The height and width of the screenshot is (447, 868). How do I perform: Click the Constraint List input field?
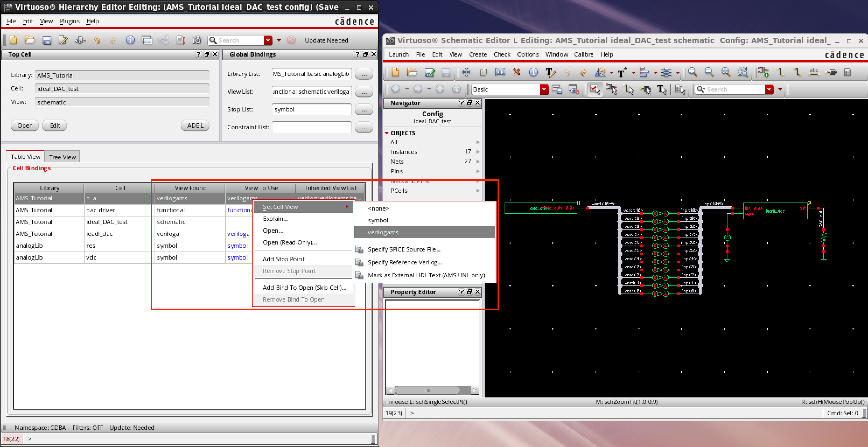[312, 127]
